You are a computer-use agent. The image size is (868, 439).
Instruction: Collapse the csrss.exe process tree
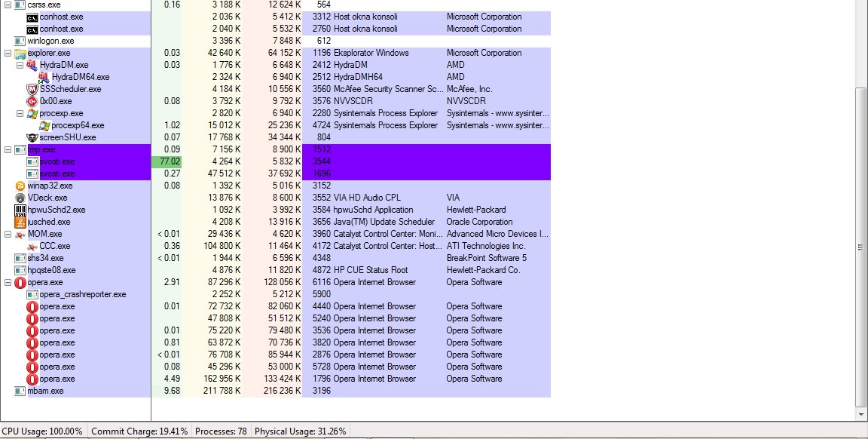click(8, 5)
